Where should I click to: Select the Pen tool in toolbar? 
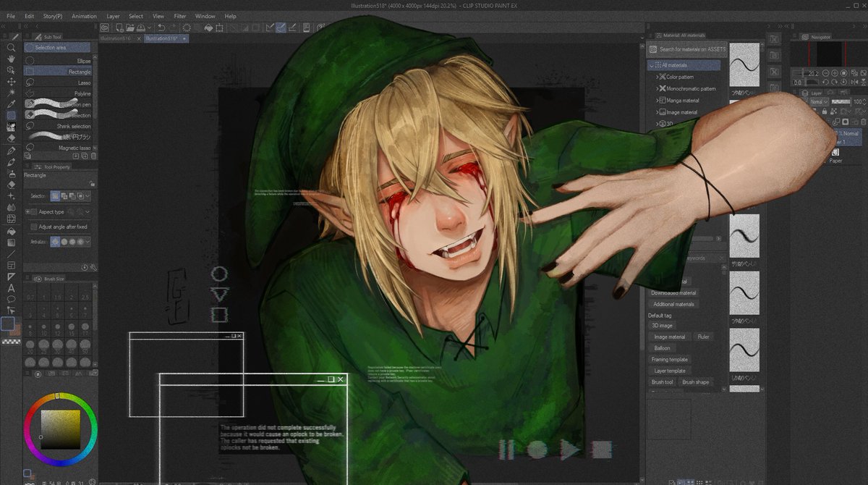(11, 151)
